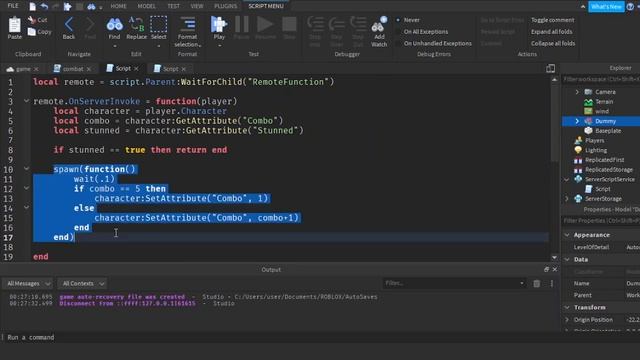Click the output Filter input field

coord(454,283)
